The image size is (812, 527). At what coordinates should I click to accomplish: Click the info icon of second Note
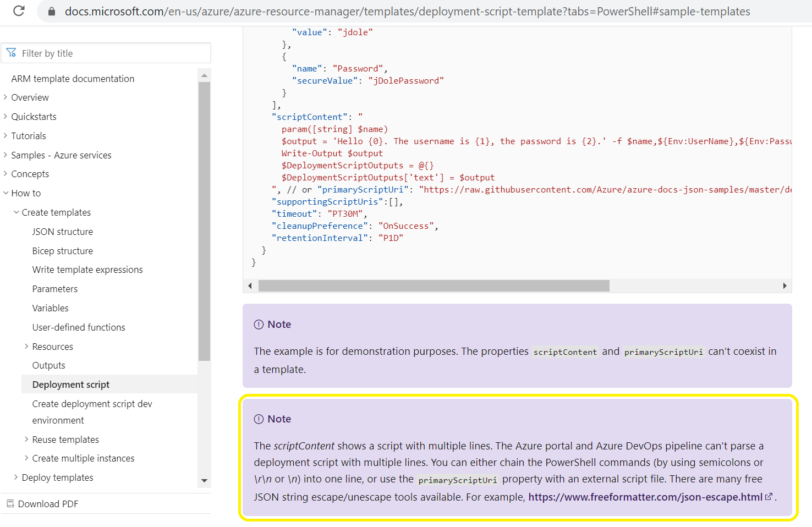point(259,419)
